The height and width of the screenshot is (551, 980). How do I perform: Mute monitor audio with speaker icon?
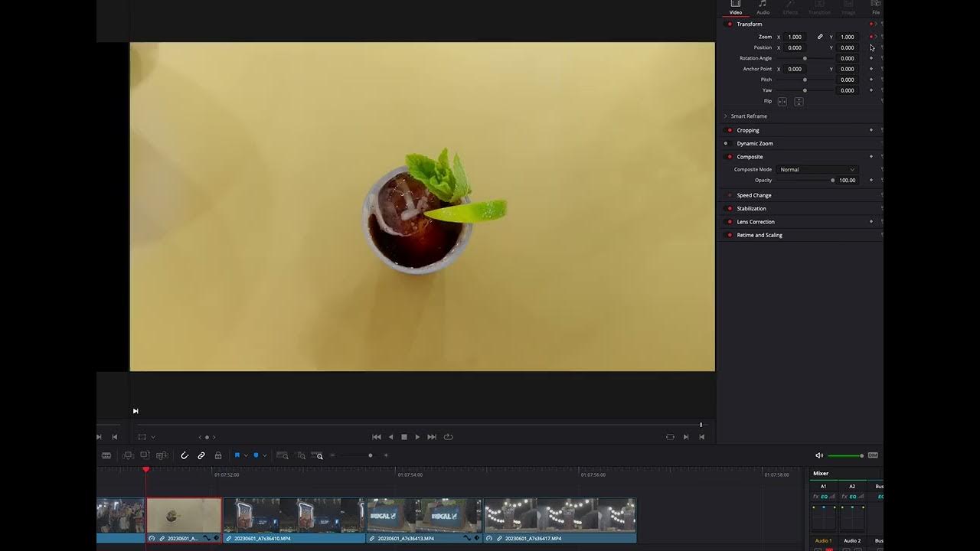(x=819, y=455)
